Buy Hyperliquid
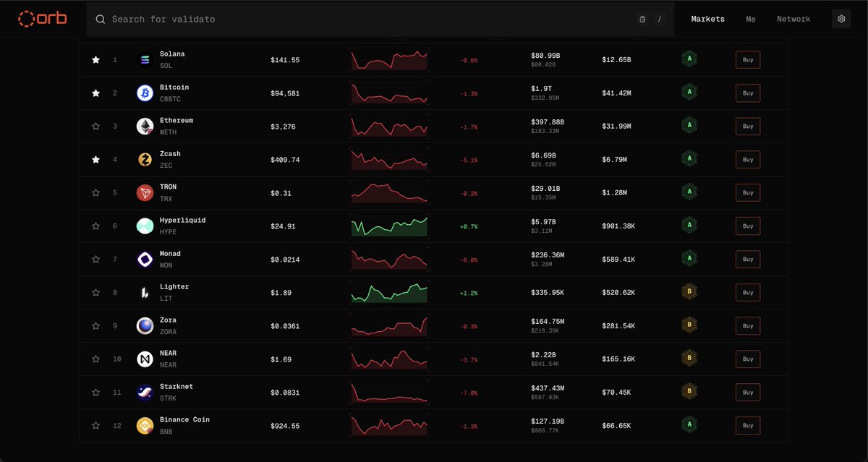Image resolution: width=868 pixels, height=462 pixels. 748,226
